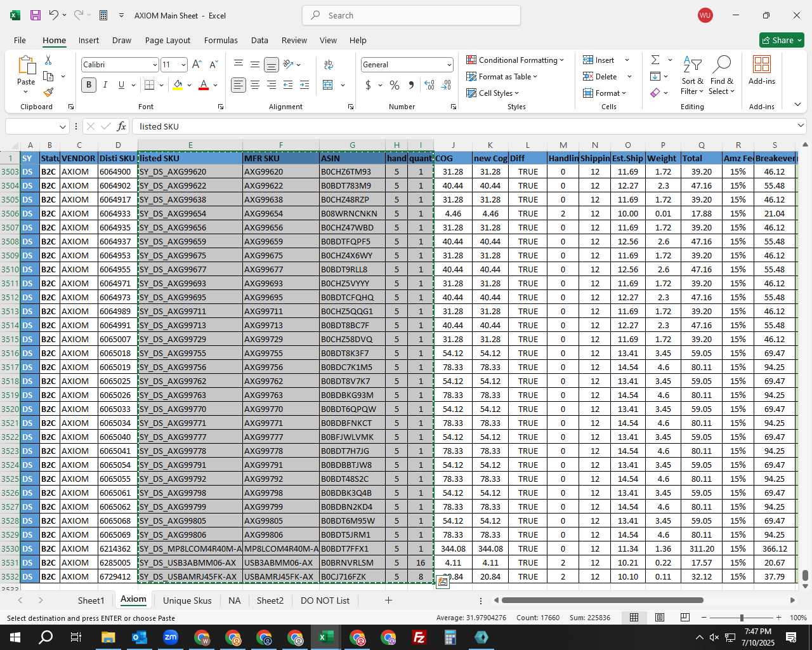Decrease decimal places

pyautogui.click(x=446, y=84)
